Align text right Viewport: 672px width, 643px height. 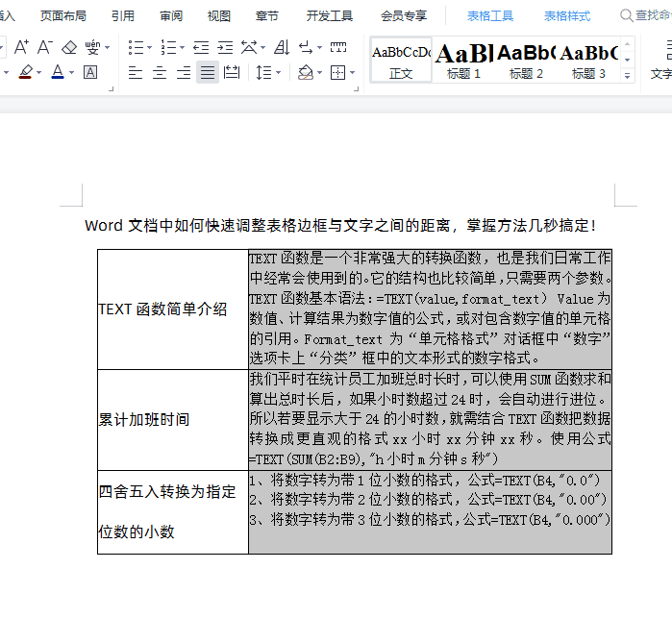pos(184,73)
